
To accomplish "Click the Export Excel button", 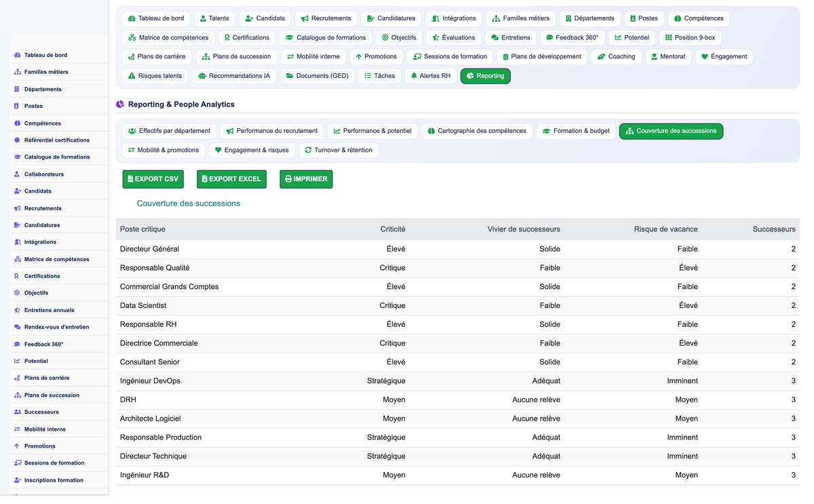I will [231, 179].
